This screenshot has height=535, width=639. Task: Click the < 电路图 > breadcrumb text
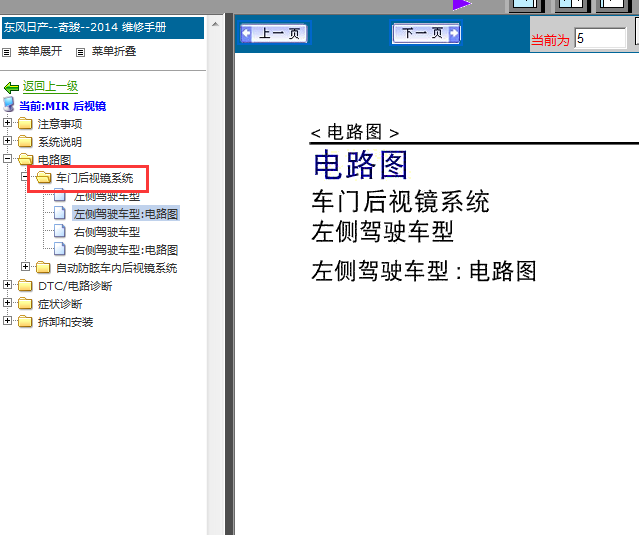point(355,132)
